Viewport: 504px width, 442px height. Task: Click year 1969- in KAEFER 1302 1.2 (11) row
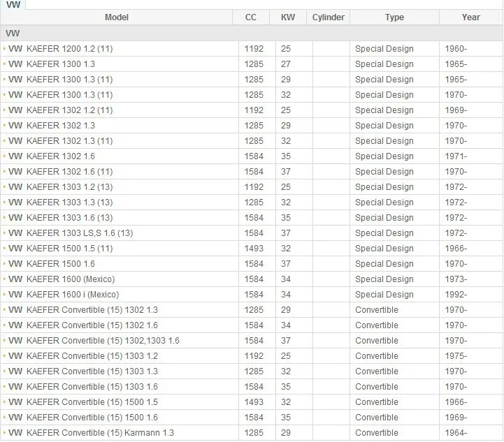(456, 110)
